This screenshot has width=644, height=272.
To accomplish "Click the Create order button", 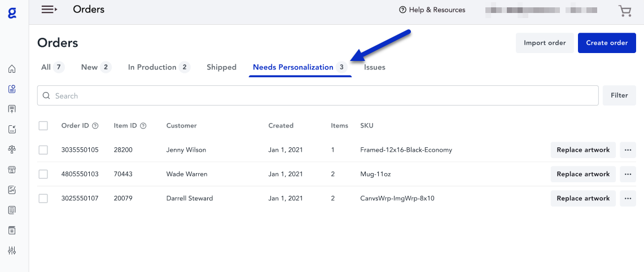I will (607, 43).
